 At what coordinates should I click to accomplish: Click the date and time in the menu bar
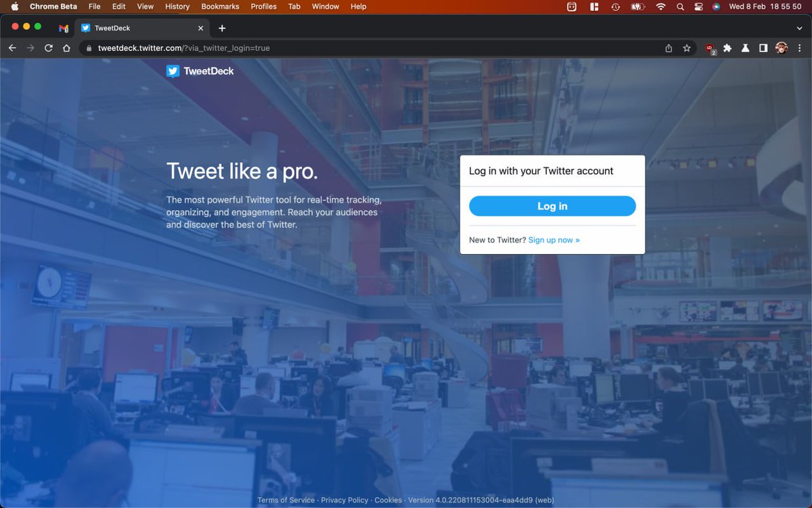(765, 7)
